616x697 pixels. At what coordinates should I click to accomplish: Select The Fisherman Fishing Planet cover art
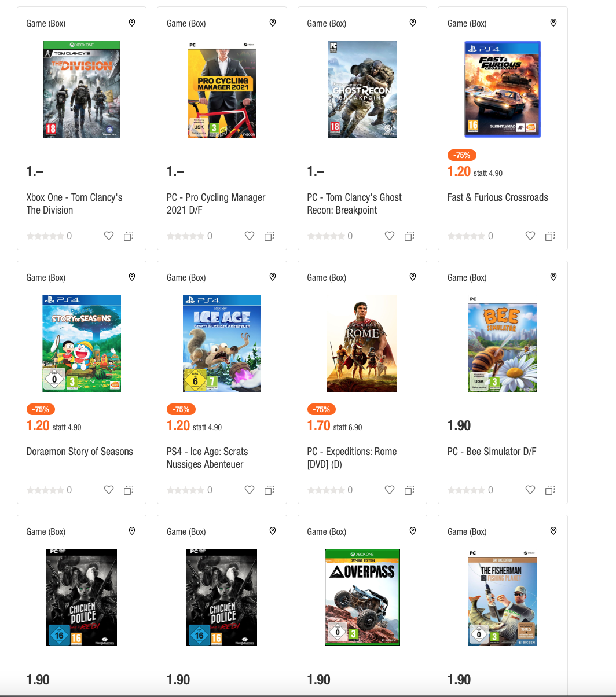click(x=503, y=598)
